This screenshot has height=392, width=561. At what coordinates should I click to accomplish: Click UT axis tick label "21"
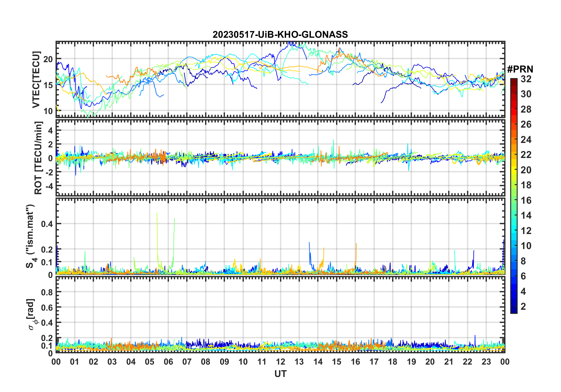pos(449,362)
